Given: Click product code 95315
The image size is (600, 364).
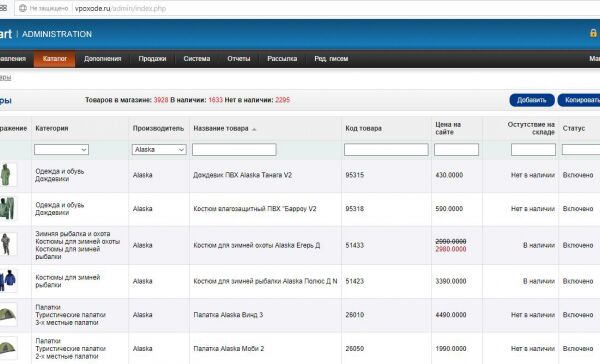Looking at the screenshot, I should tap(355, 175).
